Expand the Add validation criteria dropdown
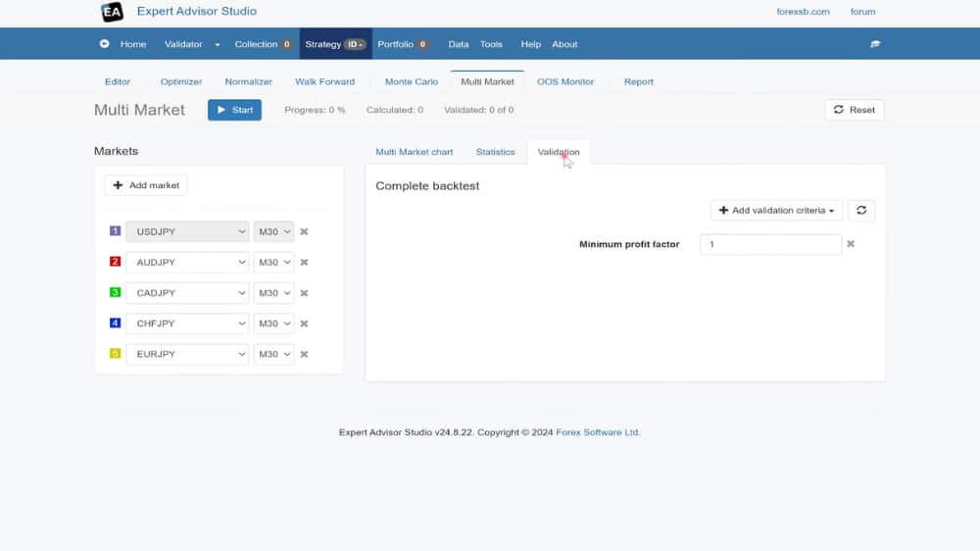This screenshot has height=551, width=980. [x=777, y=211]
